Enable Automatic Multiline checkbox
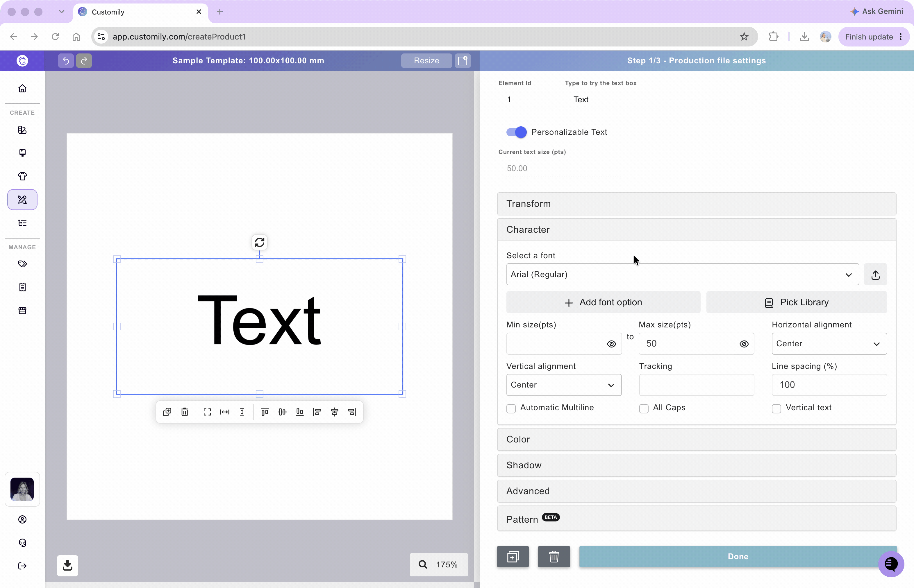Screen dimensions: 914x588 click(x=511, y=408)
